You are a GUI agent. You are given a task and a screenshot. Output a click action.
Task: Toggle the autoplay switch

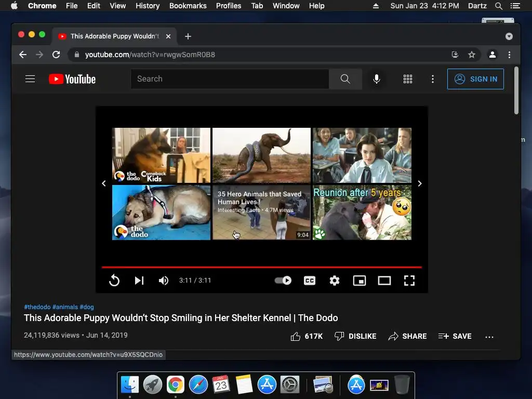pyautogui.click(x=283, y=281)
